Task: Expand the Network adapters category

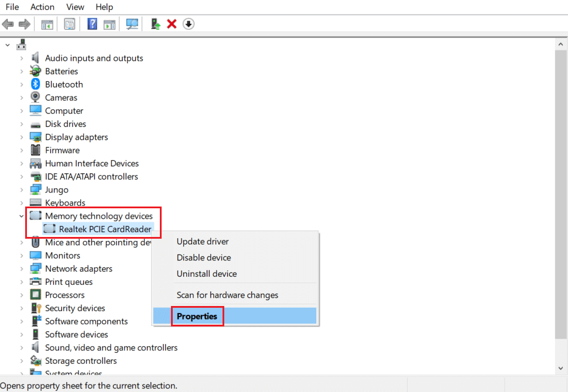Action: click(x=21, y=268)
